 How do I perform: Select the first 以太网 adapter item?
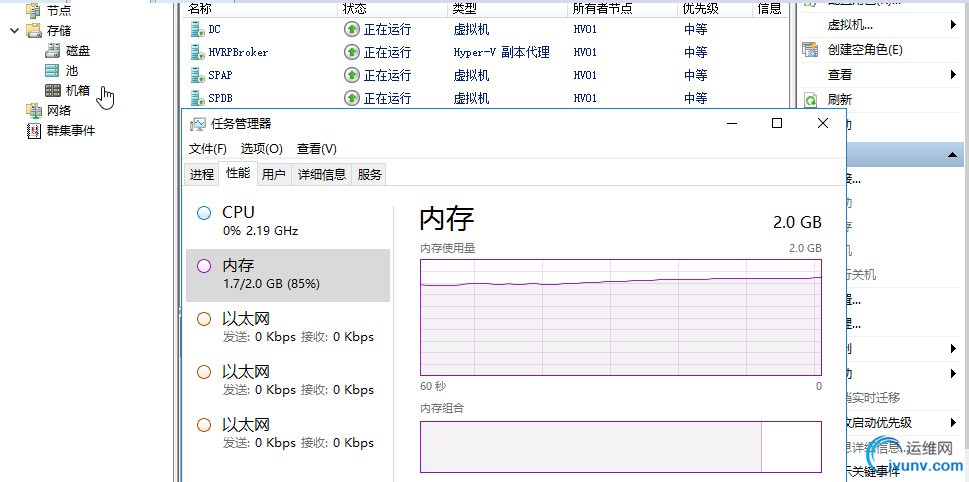click(x=288, y=328)
